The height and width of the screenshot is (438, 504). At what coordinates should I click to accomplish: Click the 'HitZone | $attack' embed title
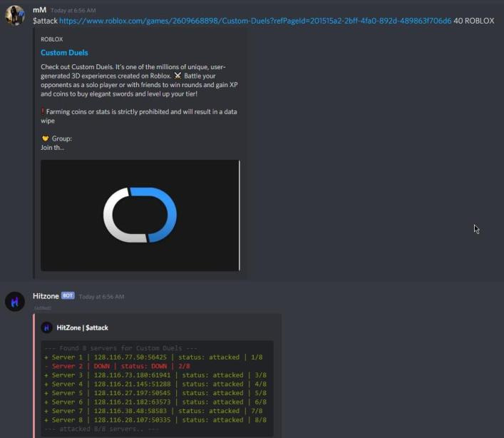click(82, 327)
